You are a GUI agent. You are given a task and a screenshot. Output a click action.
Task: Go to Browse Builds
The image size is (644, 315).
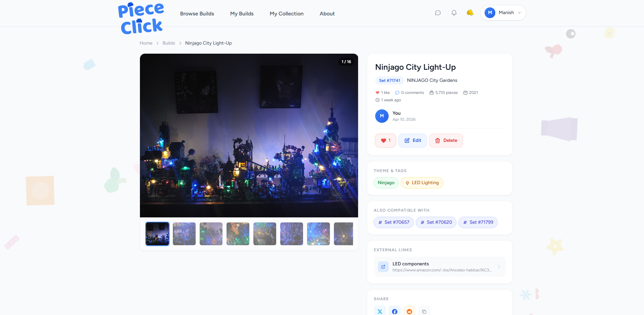tap(197, 14)
